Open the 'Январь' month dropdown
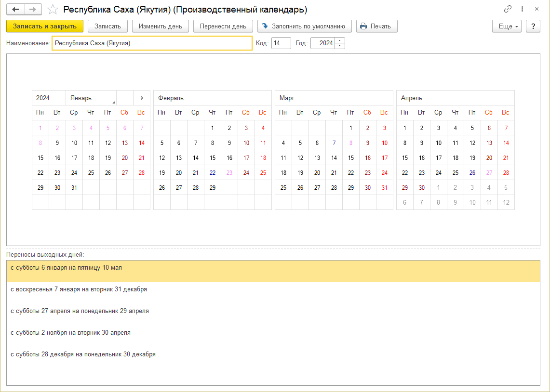The width and height of the screenshot is (550, 392). [x=91, y=98]
